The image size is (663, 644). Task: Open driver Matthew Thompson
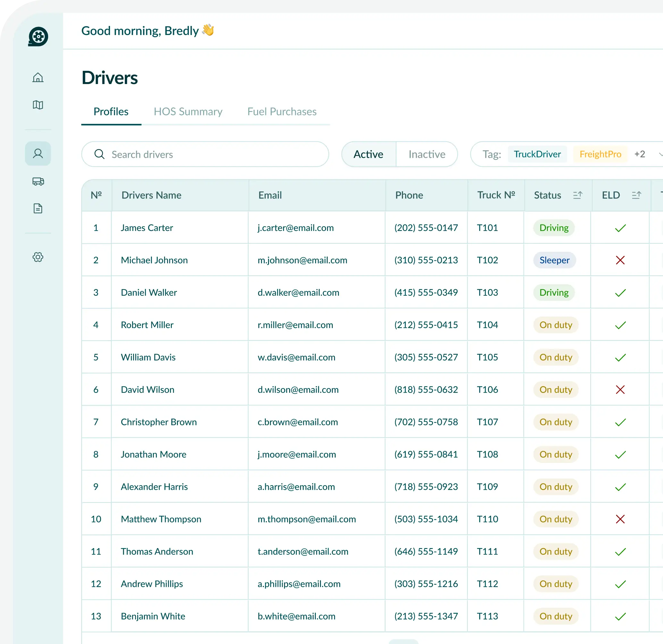click(x=161, y=520)
